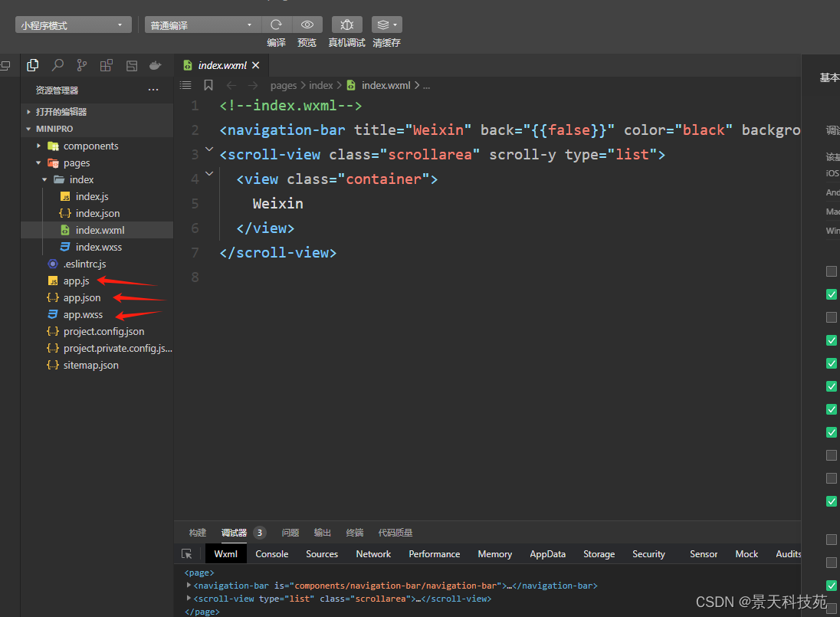Select the Security debugger tab
This screenshot has width=840, height=617.
pyautogui.click(x=648, y=554)
